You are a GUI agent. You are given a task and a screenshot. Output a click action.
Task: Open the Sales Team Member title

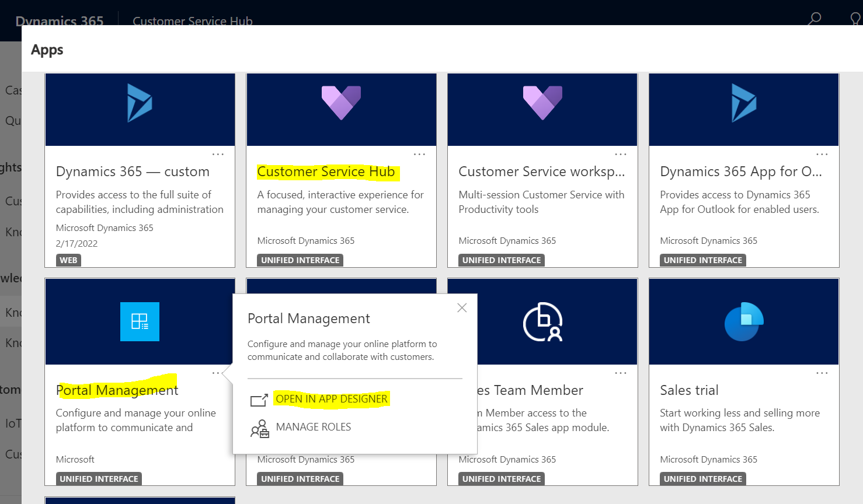pyautogui.click(x=531, y=390)
